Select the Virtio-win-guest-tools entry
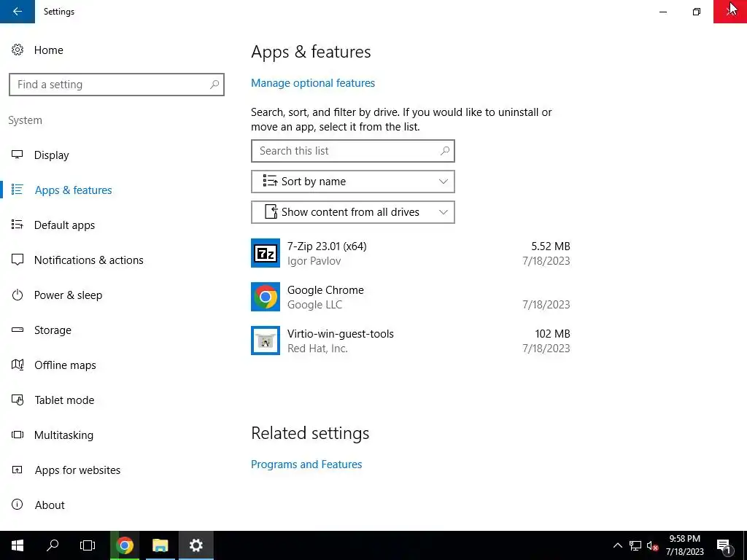 pyautogui.click(x=411, y=341)
